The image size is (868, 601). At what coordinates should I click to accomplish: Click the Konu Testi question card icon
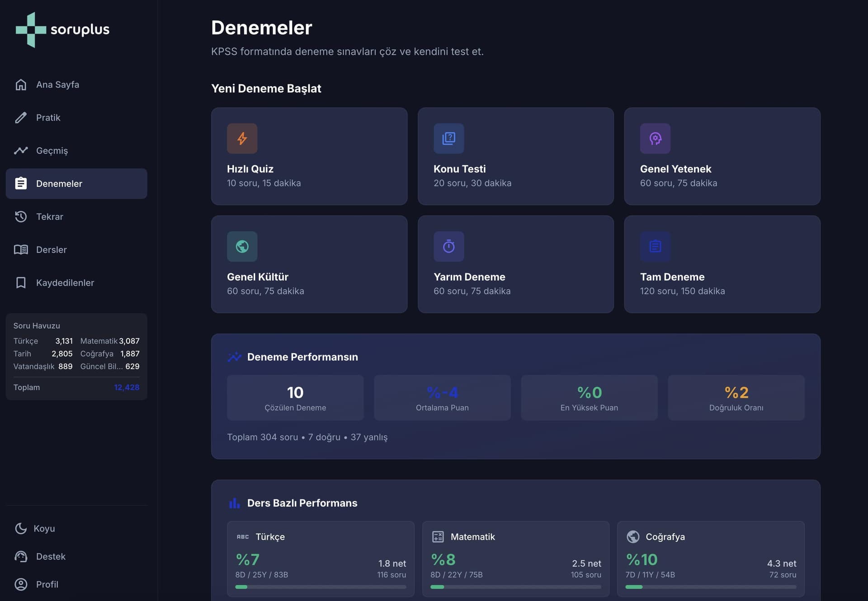[x=448, y=138]
